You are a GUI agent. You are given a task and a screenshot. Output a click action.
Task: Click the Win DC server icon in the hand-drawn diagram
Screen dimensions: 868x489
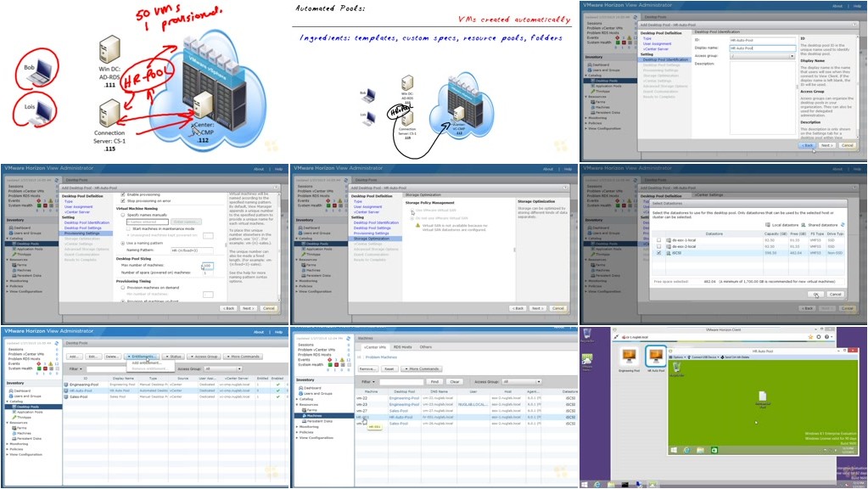tap(109, 49)
